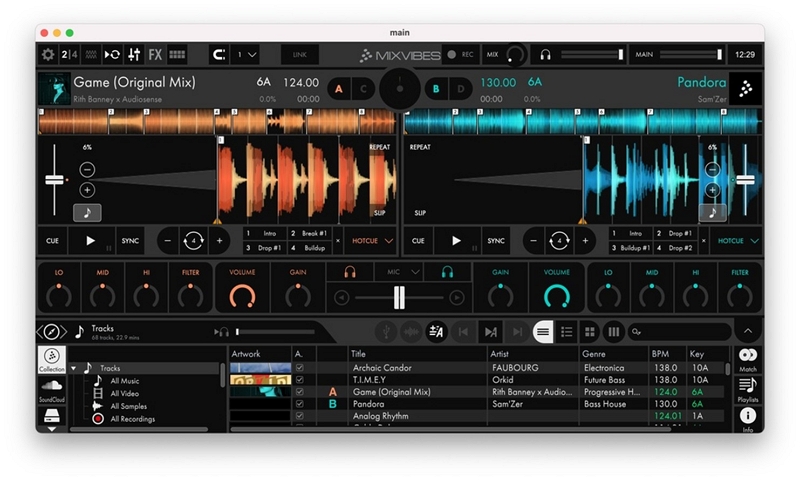Click CUE on deck B

(x=418, y=241)
